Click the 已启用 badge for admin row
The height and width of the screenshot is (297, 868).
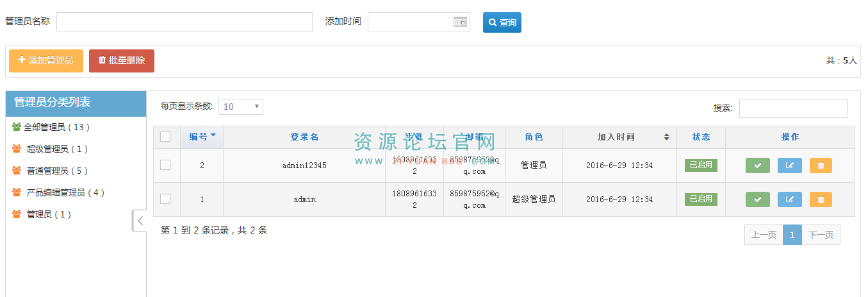coord(701,199)
